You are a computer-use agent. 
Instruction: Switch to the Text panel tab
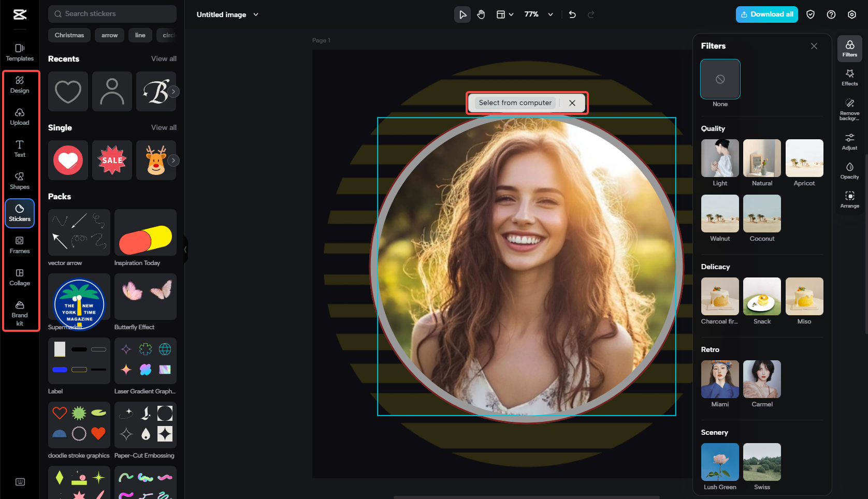point(20,149)
